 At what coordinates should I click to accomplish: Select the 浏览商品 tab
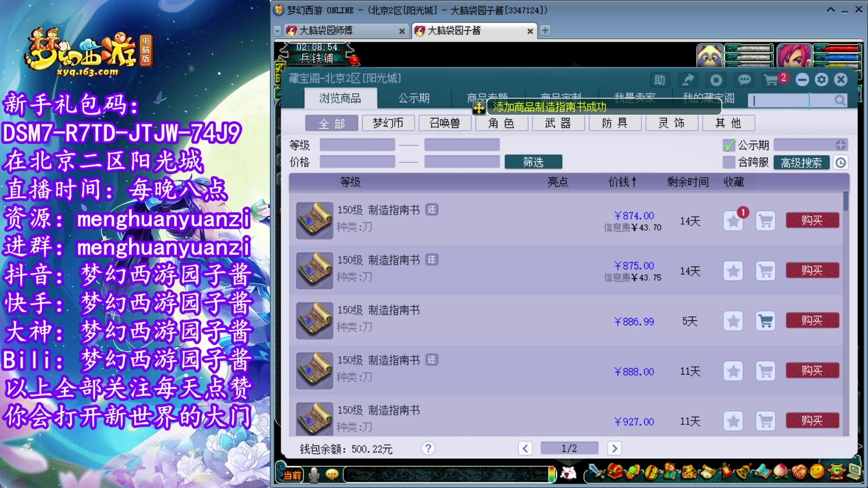(340, 98)
